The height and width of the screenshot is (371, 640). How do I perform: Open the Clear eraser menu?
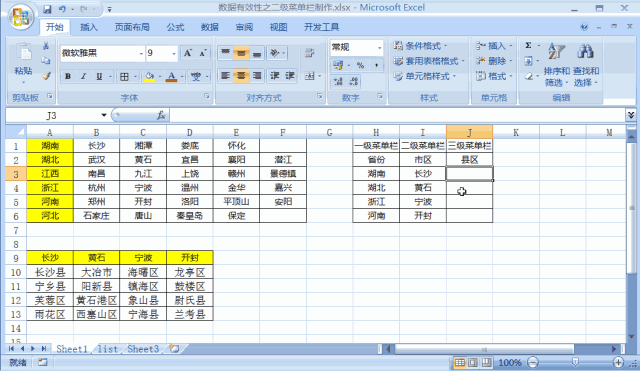(528, 76)
